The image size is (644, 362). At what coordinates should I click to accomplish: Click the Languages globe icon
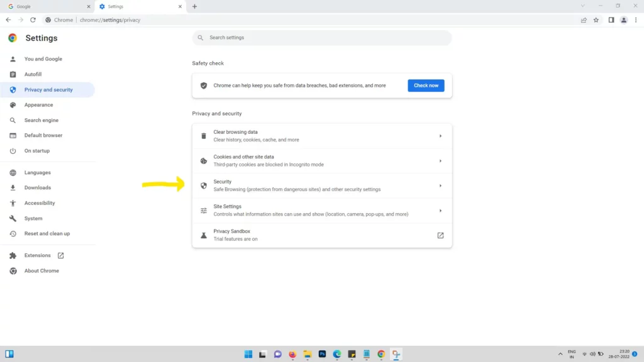coord(13,172)
